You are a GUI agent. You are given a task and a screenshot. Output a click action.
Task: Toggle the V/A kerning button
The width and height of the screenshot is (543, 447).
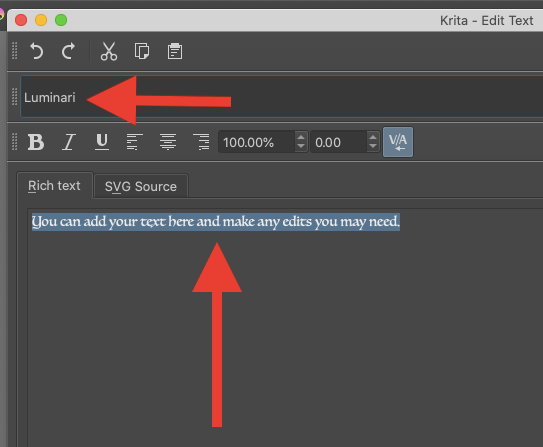(398, 142)
